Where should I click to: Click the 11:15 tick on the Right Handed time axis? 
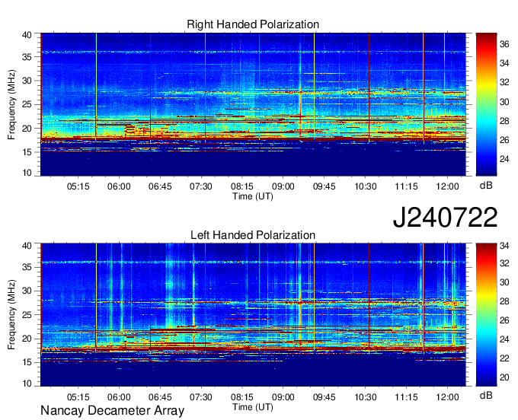(x=406, y=186)
